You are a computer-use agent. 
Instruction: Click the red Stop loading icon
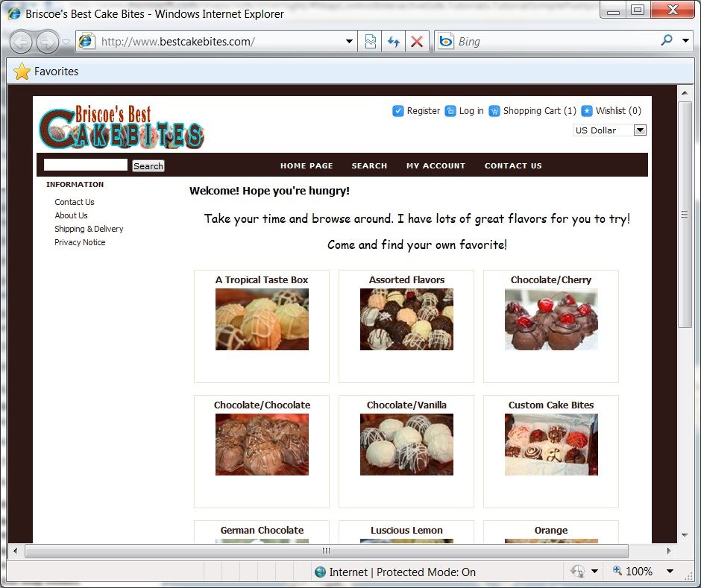tap(417, 42)
